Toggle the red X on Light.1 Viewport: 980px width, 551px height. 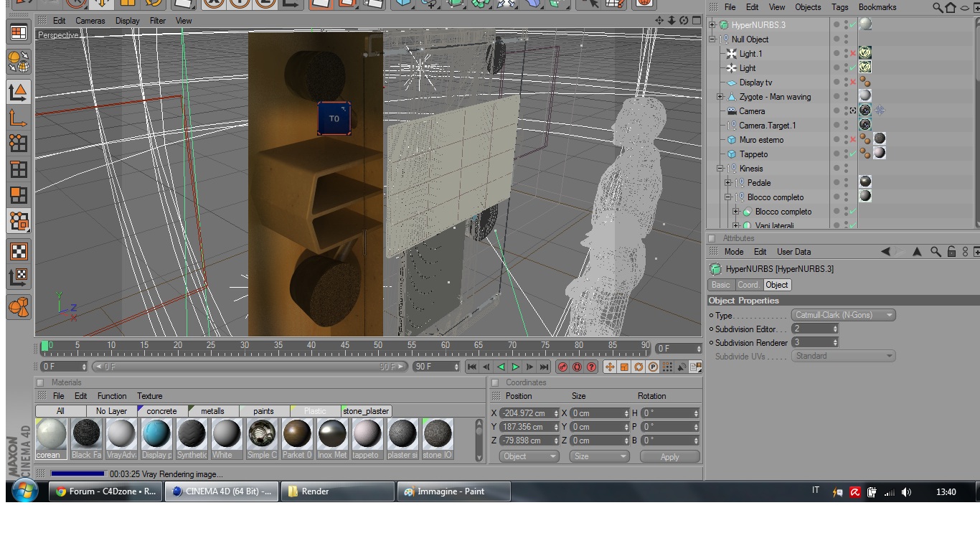tap(852, 54)
